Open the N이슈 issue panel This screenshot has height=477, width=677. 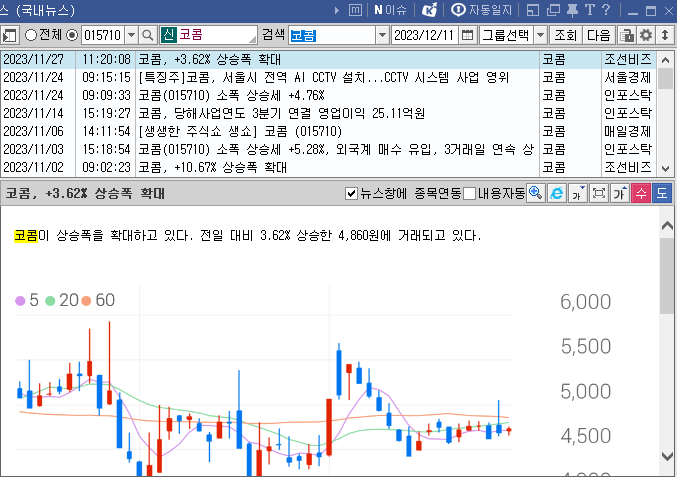[x=390, y=10]
